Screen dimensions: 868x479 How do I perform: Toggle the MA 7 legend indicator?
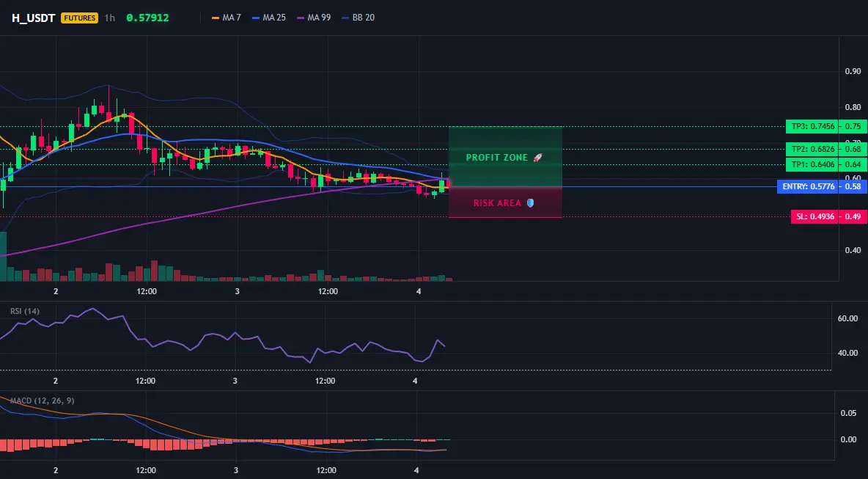(x=227, y=18)
